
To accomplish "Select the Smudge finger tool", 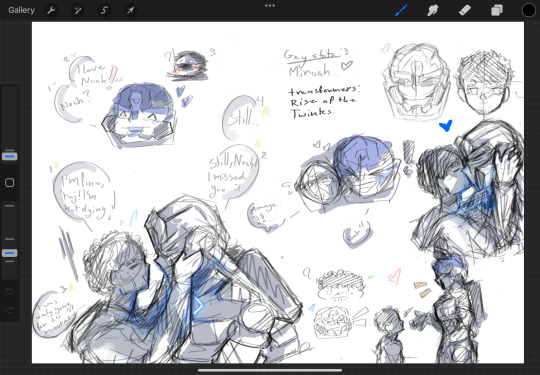I will tap(432, 10).
